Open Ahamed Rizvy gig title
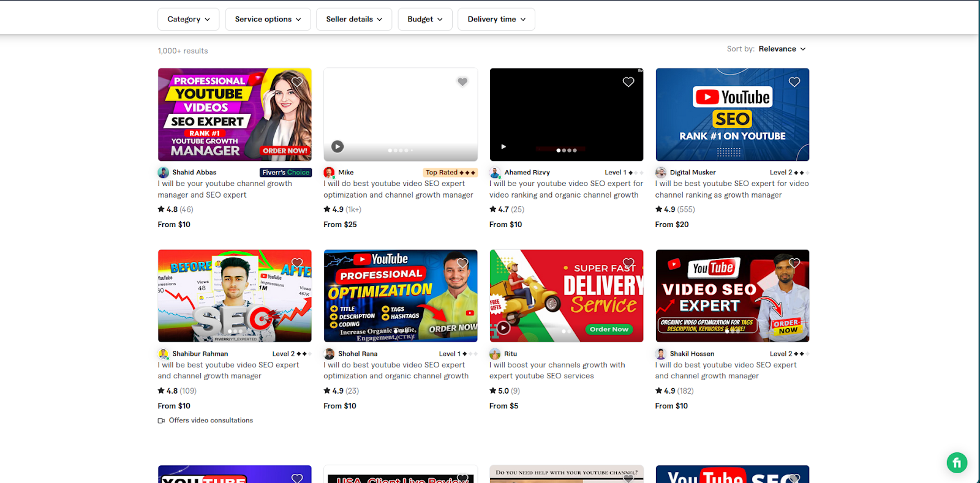 (566, 189)
